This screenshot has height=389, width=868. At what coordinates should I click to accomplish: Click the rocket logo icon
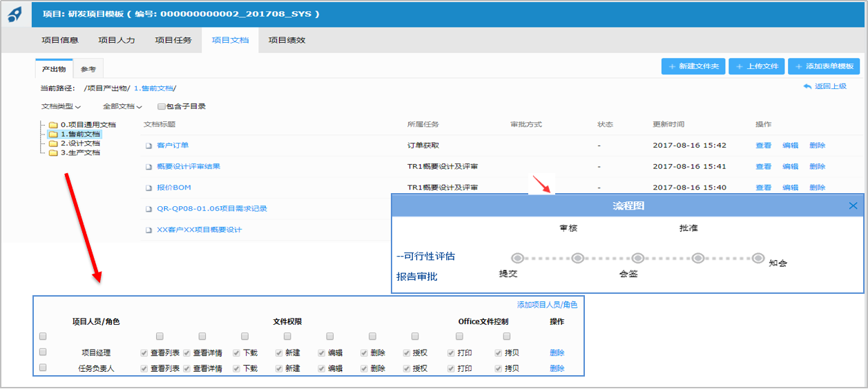(x=15, y=14)
